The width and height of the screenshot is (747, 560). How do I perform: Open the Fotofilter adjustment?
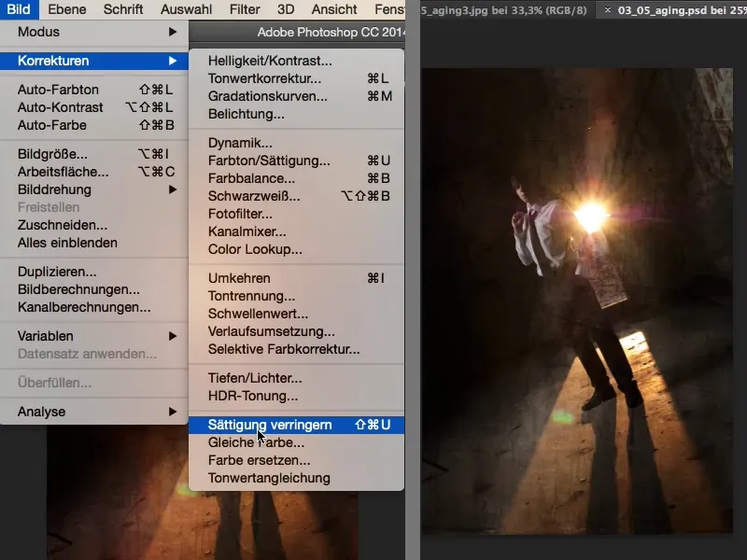tap(246, 215)
